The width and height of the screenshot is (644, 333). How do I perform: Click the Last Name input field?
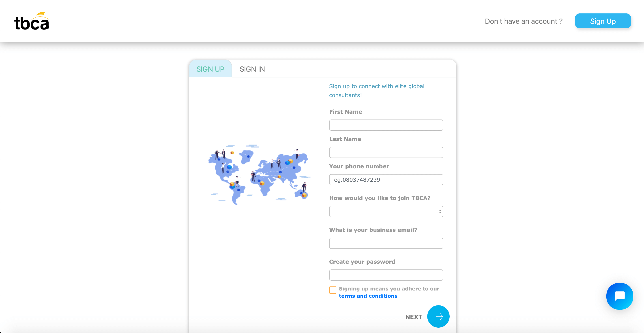(386, 152)
